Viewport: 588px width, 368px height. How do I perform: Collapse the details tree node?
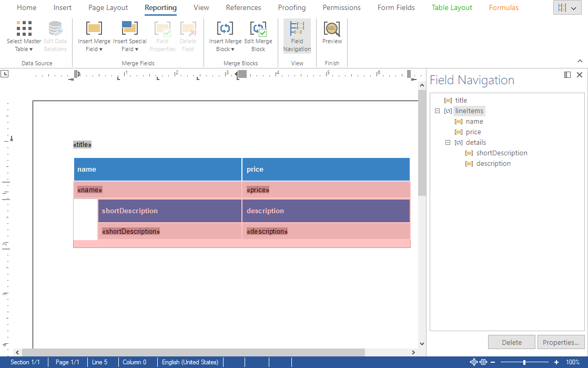pyautogui.click(x=448, y=142)
